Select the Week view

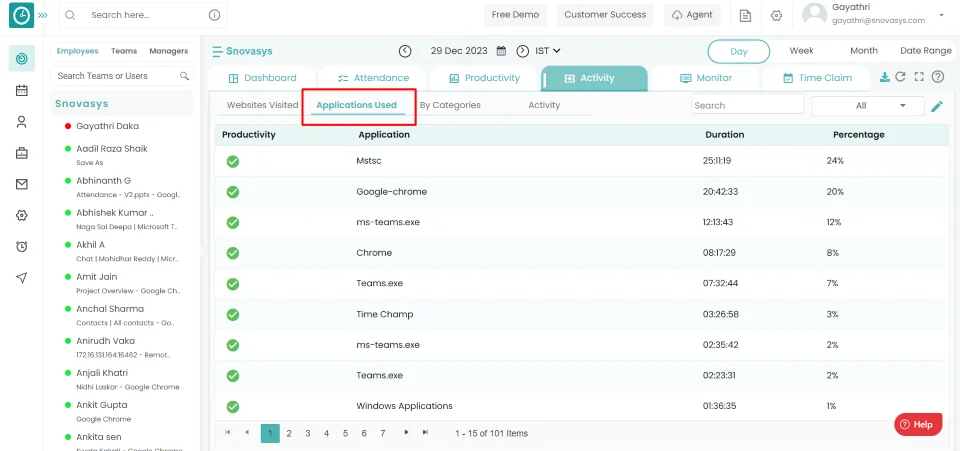pos(801,51)
